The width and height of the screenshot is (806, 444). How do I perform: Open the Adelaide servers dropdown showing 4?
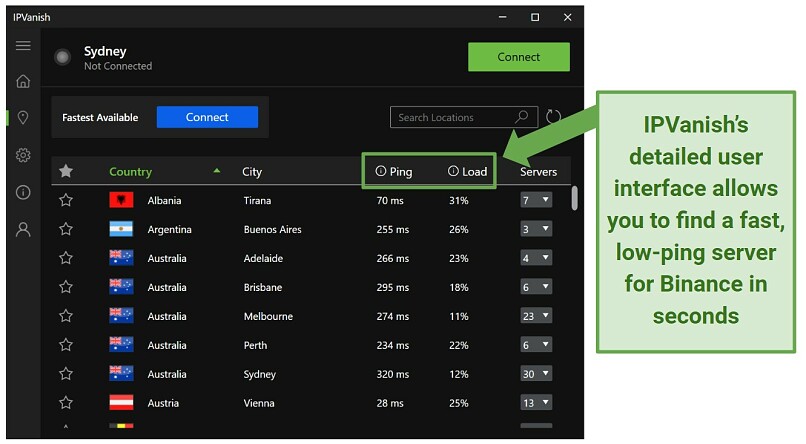click(536, 257)
